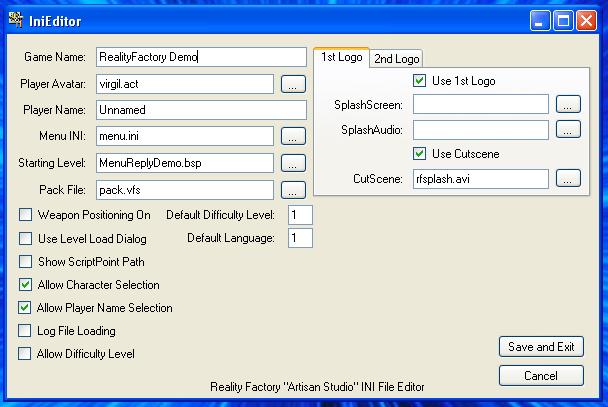
Task: Click the Game Name input field
Action: click(201, 57)
